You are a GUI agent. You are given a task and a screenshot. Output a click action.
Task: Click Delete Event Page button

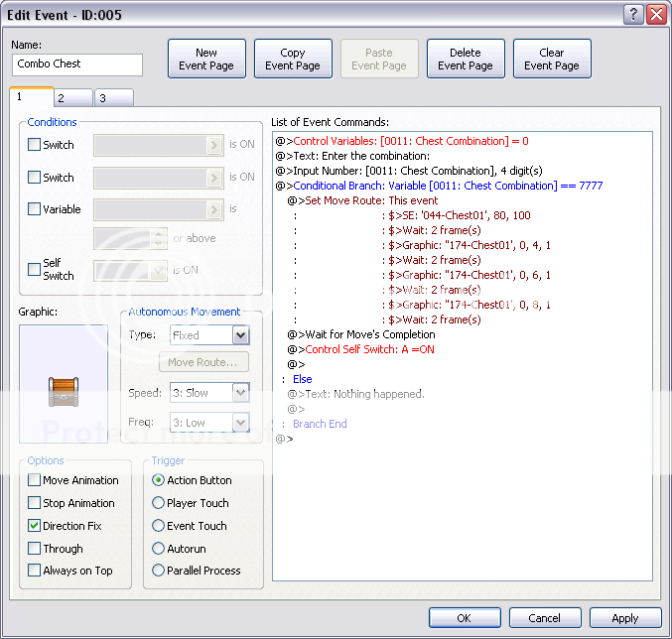[x=466, y=60]
